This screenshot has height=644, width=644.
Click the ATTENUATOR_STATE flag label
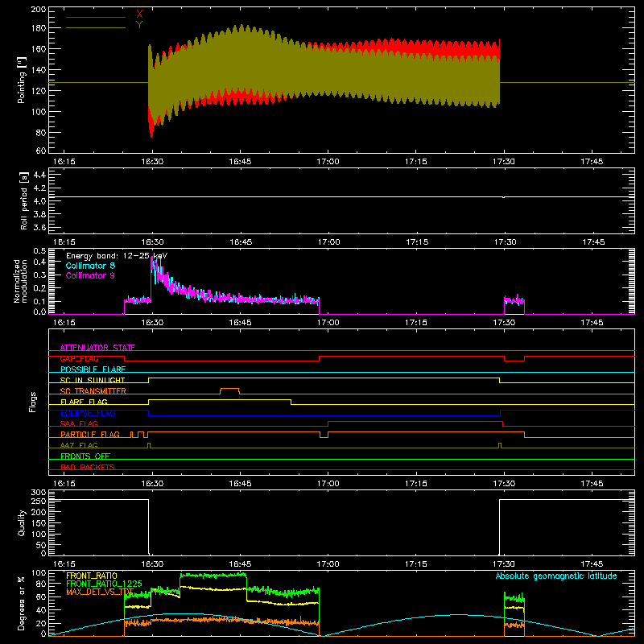(x=97, y=348)
